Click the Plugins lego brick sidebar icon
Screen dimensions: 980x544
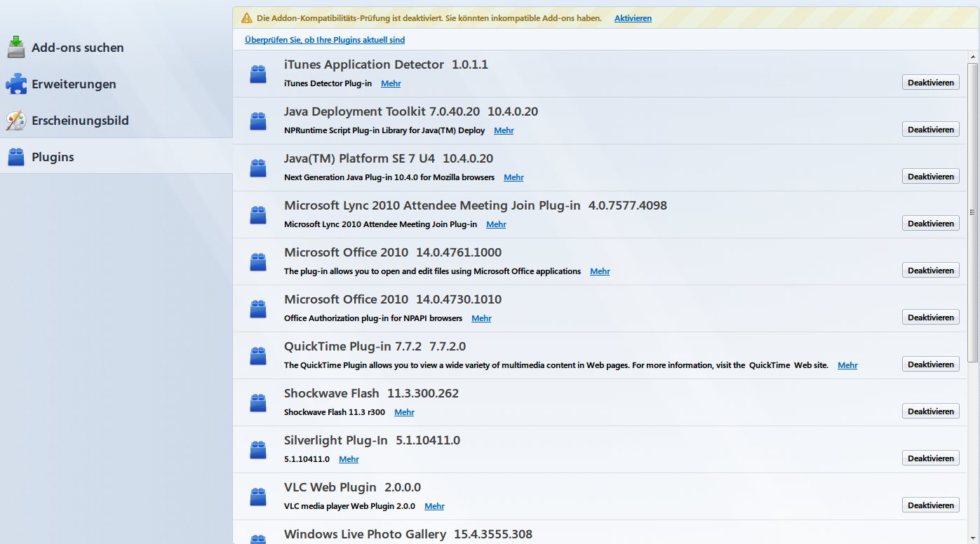click(x=16, y=157)
